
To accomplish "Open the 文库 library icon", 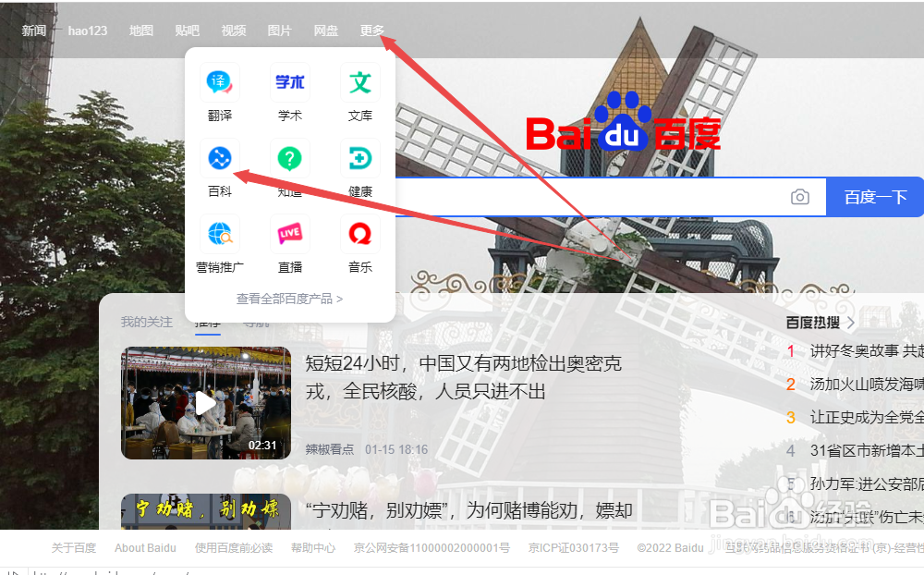I will [360, 82].
